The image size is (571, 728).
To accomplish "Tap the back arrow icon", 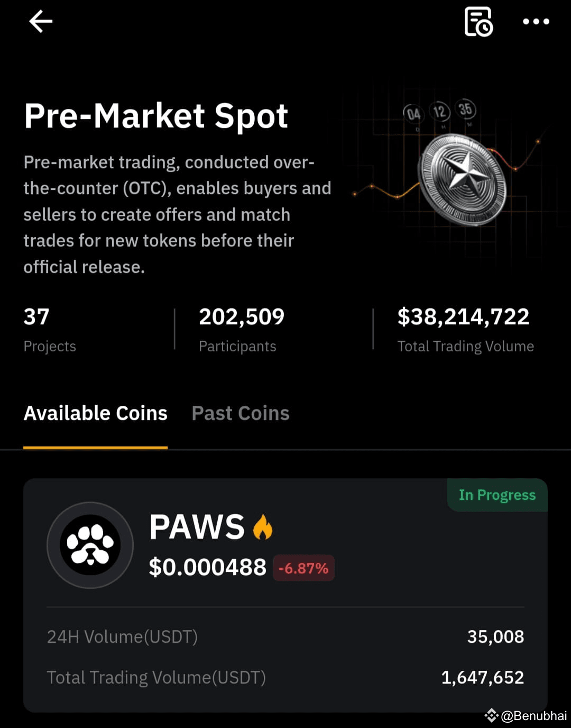I will [x=41, y=22].
